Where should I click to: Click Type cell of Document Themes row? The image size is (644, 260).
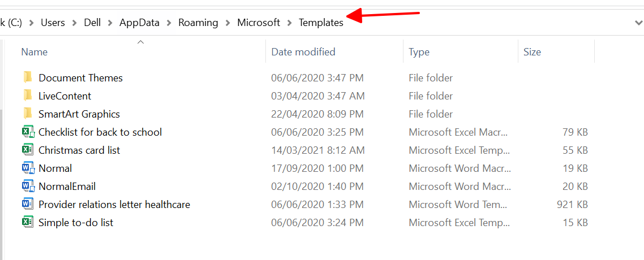pos(431,77)
